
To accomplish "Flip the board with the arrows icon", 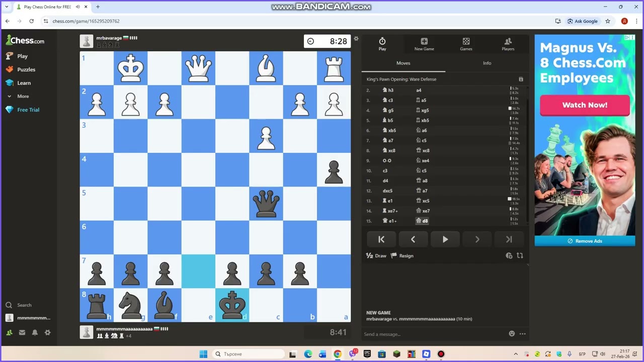I will click(x=520, y=256).
